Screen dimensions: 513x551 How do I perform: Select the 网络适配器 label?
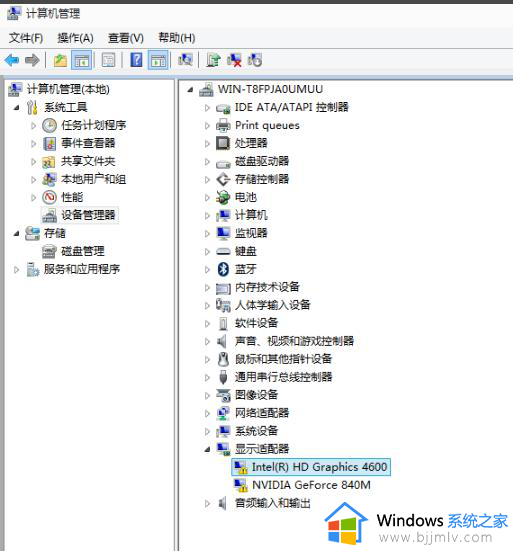click(x=262, y=413)
